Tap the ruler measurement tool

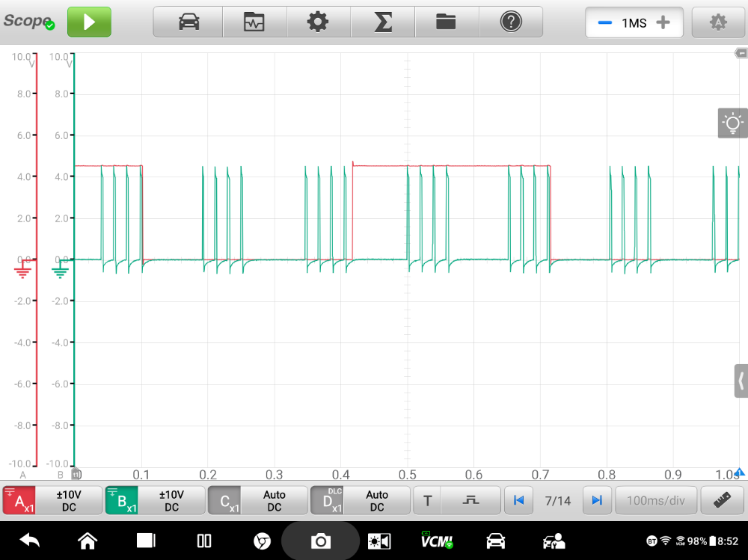[722, 500]
